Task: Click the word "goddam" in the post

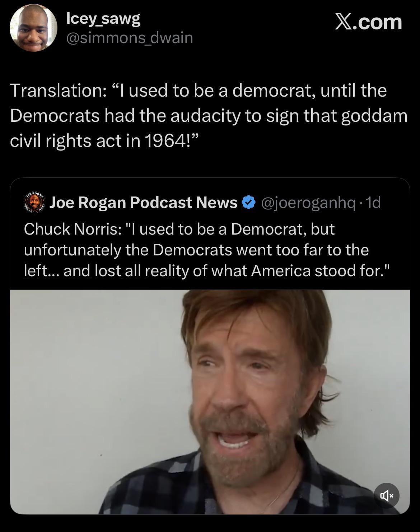Action: 374,115
